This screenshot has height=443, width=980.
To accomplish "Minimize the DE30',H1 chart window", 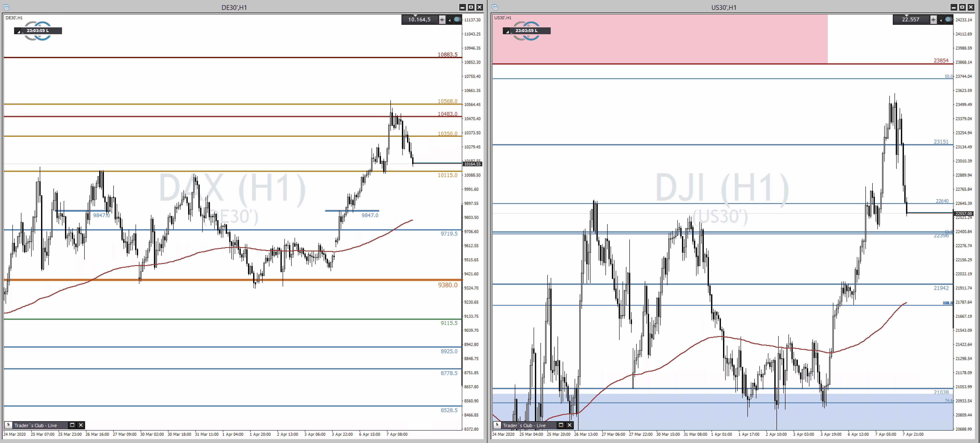I will [463, 7].
